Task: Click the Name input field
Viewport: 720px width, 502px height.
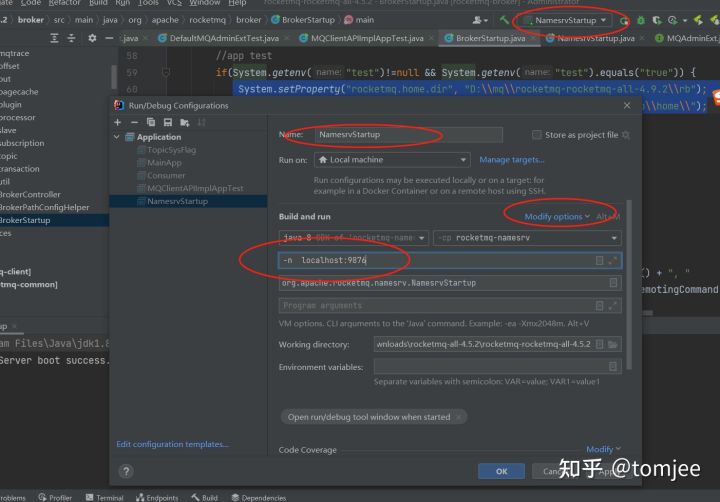Action: click(409, 135)
